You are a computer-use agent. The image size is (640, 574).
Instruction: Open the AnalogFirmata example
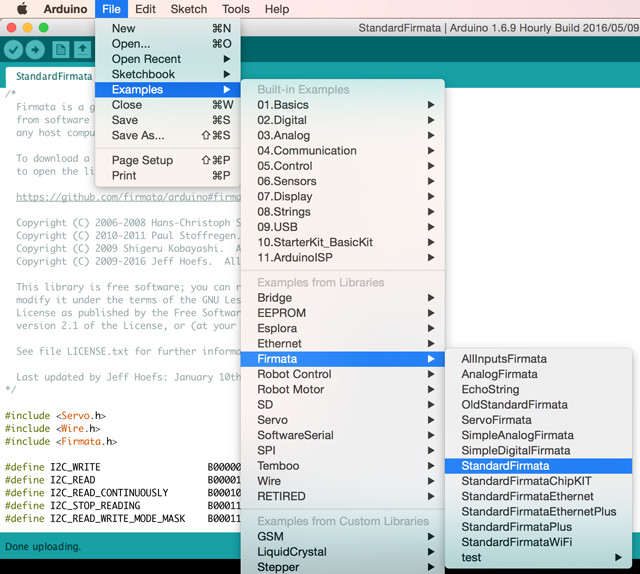[x=538, y=374]
